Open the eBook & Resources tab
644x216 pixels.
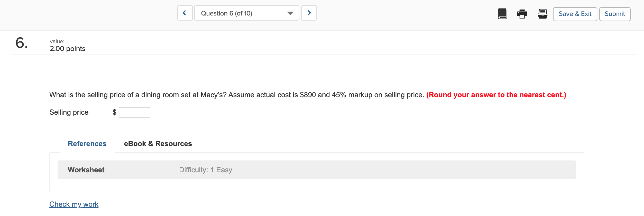point(158,143)
